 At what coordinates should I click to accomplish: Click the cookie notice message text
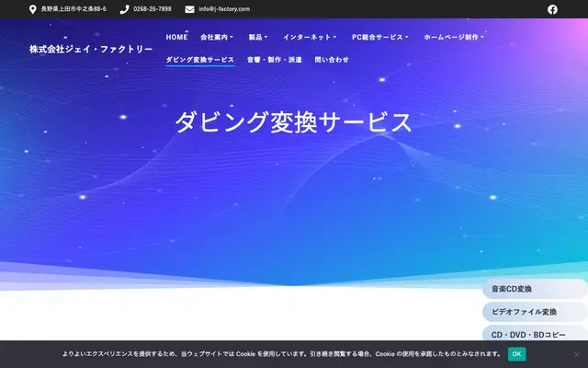(282, 354)
